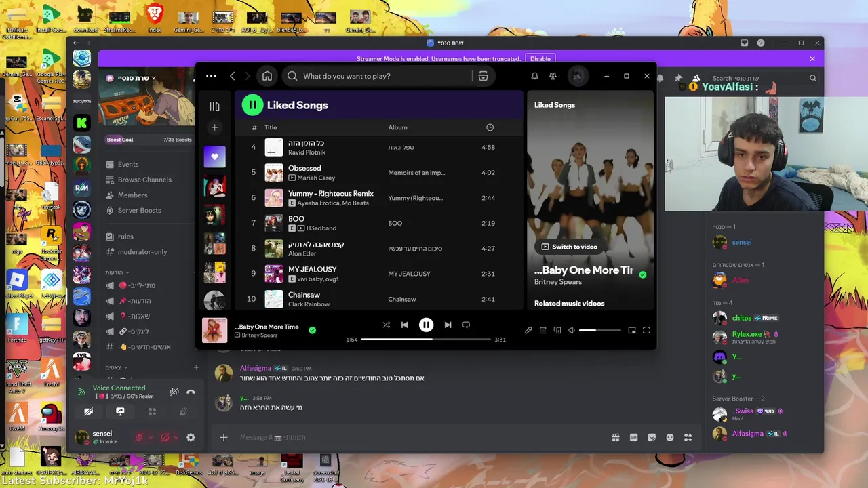Select MY JEALOUSY track row

coord(379,274)
